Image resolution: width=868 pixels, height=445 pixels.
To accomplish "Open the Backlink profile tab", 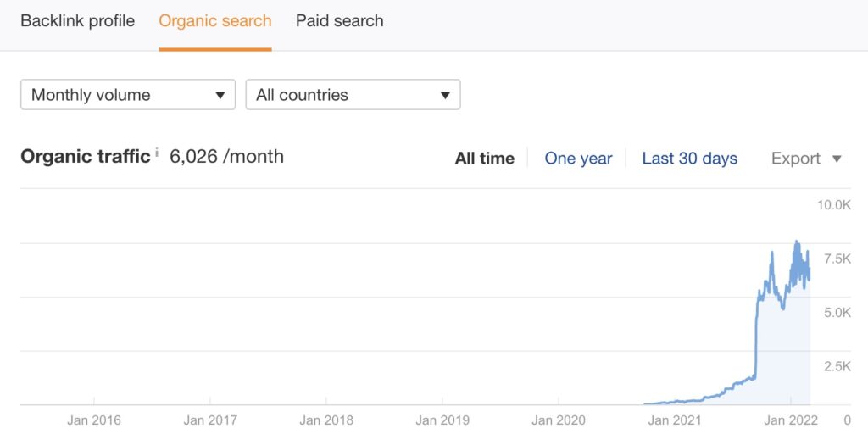I will [77, 21].
